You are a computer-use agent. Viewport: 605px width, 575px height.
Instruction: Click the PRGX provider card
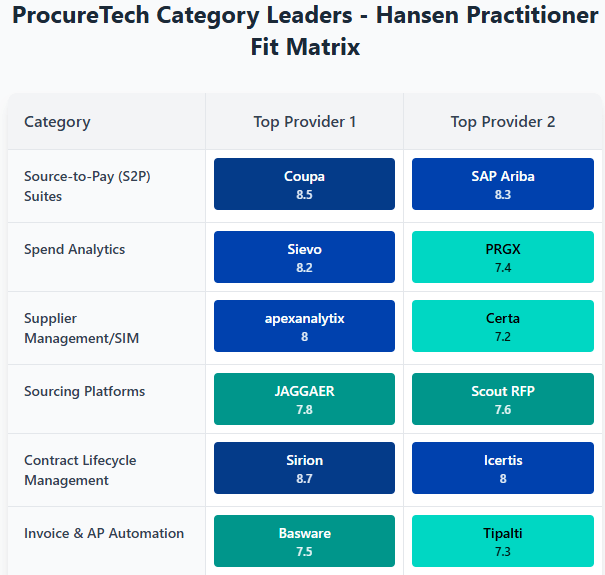coord(502,257)
